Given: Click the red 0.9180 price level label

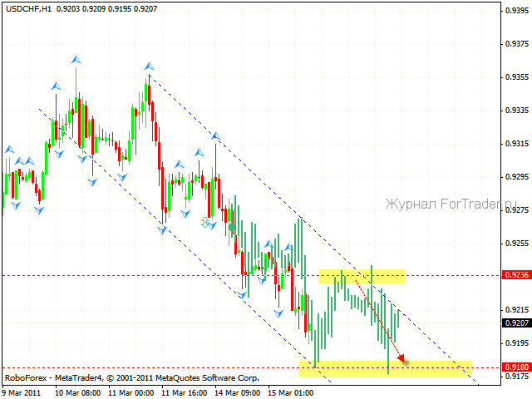Looking at the screenshot, I should (516, 367).
